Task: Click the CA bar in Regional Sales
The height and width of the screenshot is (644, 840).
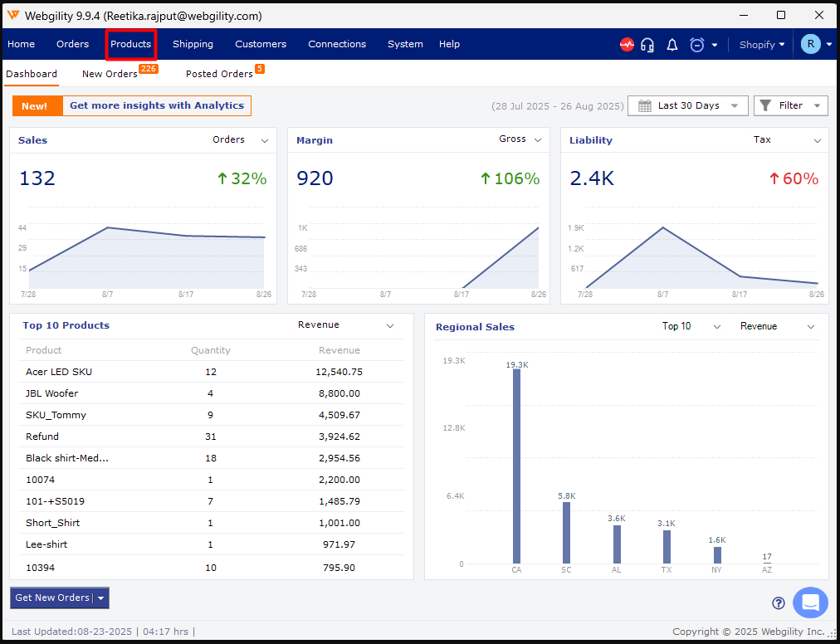Action: pyautogui.click(x=516, y=466)
